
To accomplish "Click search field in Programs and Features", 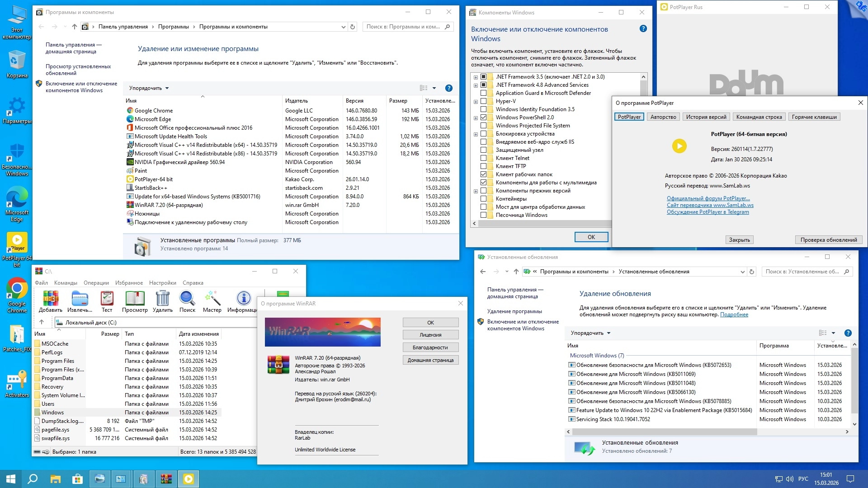I will point(402,27).
